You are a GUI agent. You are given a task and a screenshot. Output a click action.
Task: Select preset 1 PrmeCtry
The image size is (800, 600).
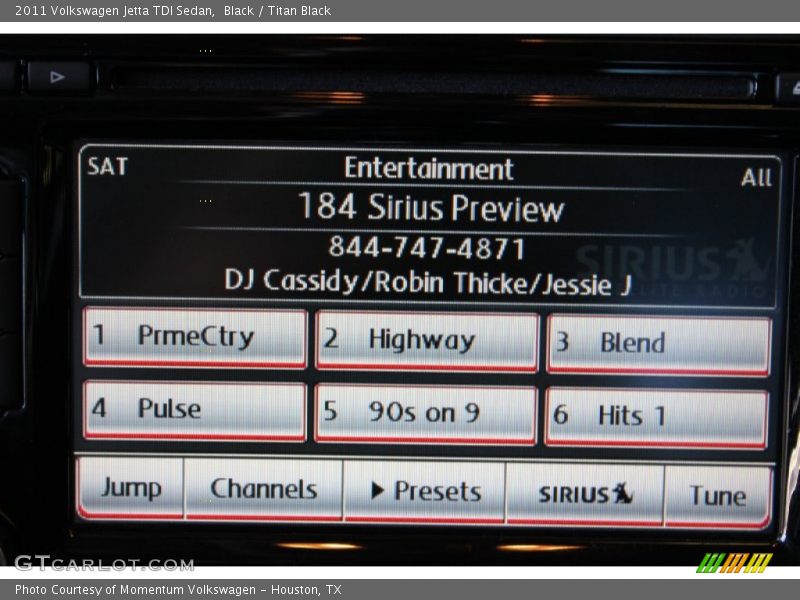pyautogui.click(x=195, y=337)
